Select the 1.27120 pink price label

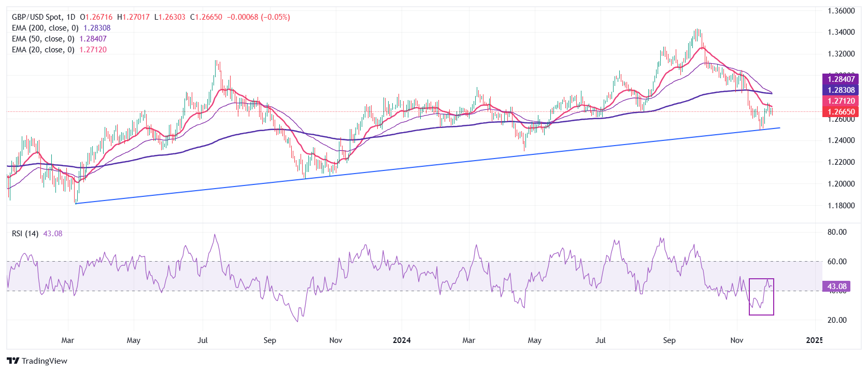pos(841,101)
